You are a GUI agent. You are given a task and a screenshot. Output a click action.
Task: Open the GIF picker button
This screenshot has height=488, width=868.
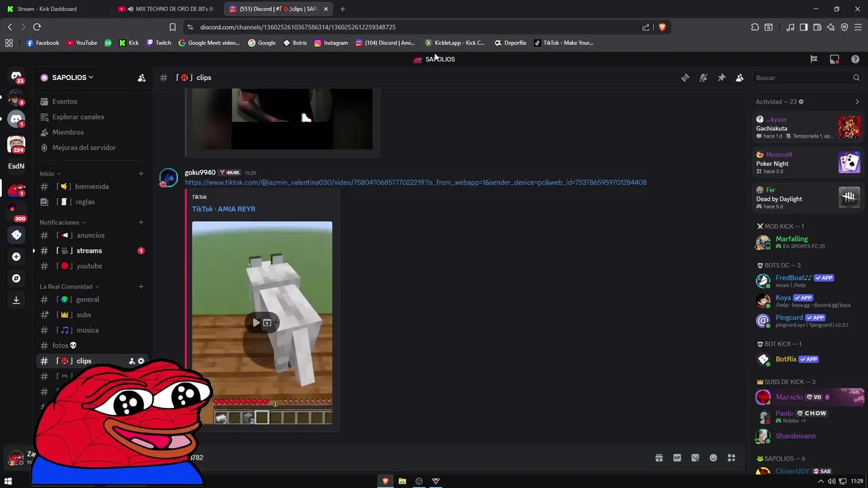(677, 458)
